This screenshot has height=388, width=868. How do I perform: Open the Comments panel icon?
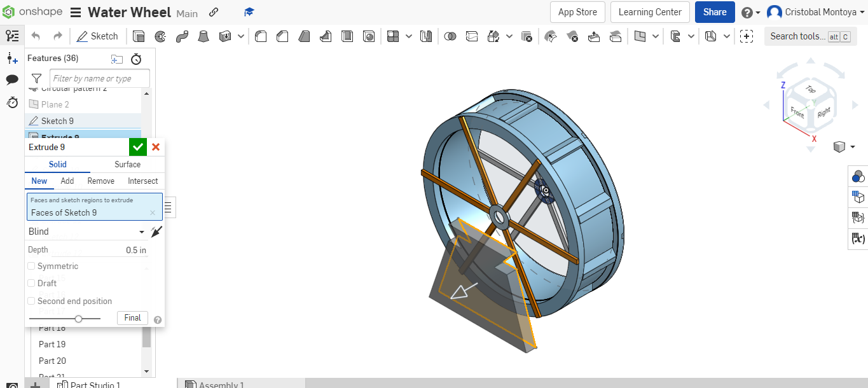11,80
